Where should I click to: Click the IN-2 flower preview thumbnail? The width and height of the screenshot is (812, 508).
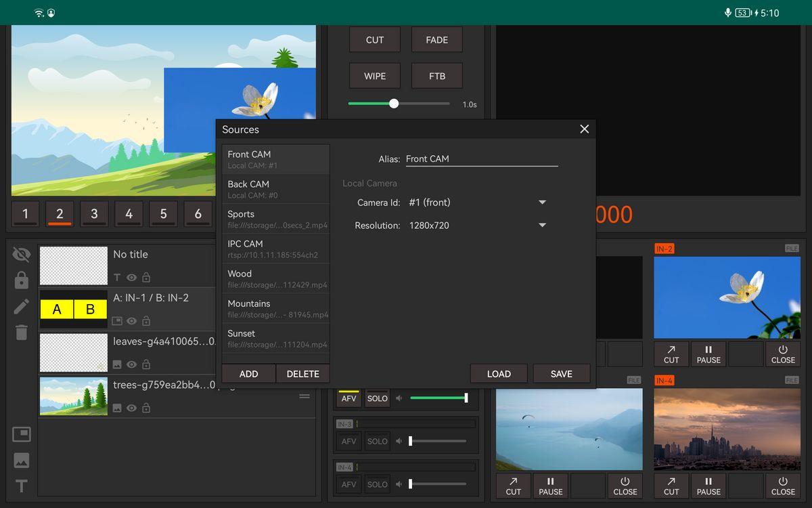(x=727, y=297)
